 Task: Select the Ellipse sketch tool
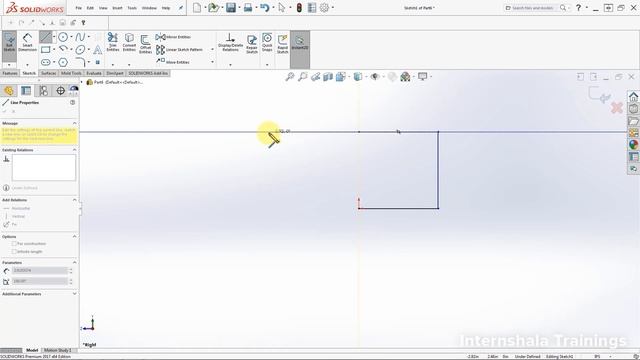(80, 50)
